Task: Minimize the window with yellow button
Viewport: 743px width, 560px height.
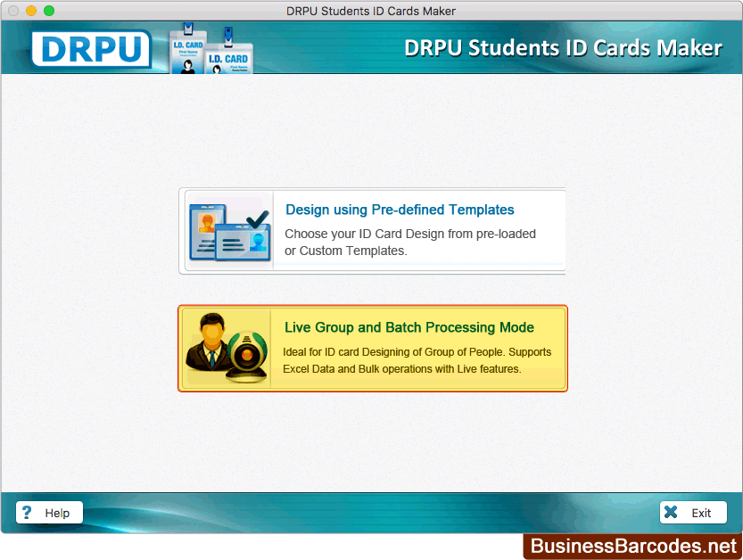Action: [31, 11]
